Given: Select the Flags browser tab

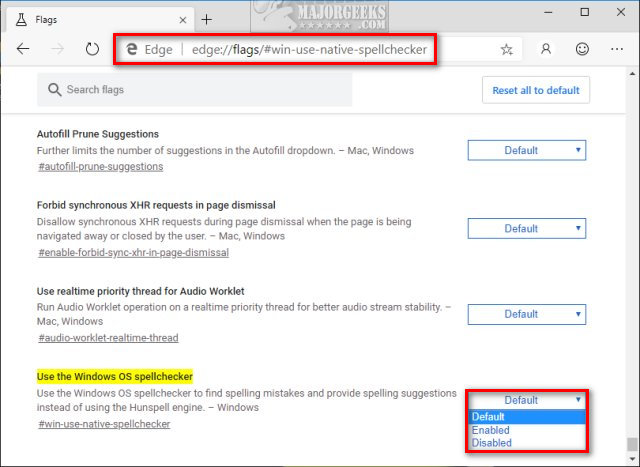Looking at the screenshot, I should pyautogui.click(x=99, y=20).
